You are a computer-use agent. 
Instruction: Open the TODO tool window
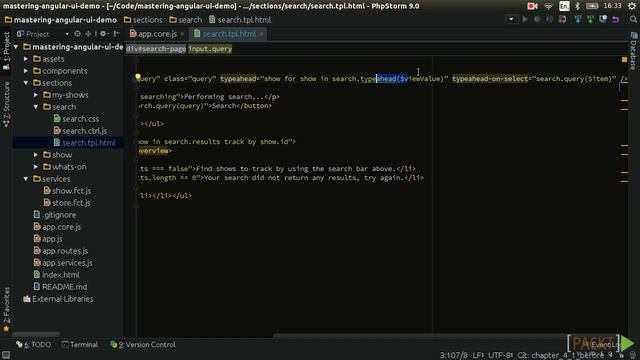[x=33, y=344]
